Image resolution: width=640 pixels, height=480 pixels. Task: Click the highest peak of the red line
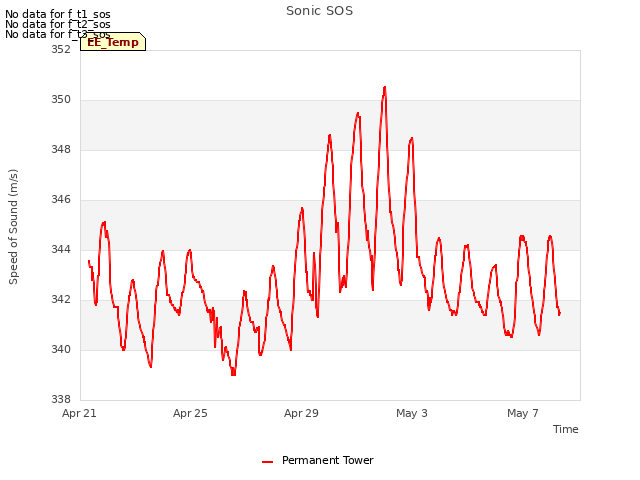[x=384, y=87]
